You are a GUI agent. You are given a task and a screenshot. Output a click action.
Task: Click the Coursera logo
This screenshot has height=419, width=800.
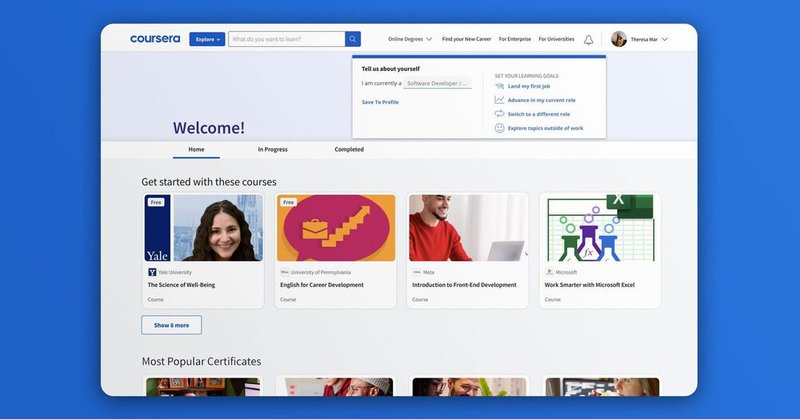coord(155,39)
